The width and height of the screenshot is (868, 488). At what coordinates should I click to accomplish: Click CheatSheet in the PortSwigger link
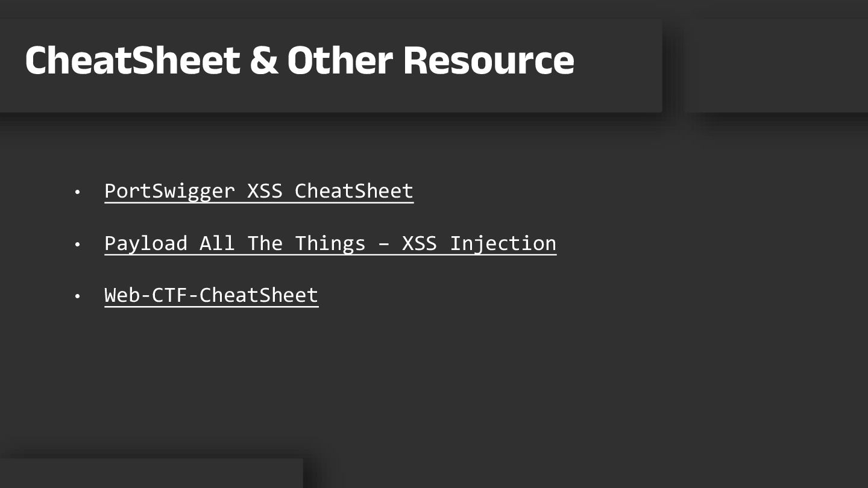pyautogui.click(x=354, y=191)
